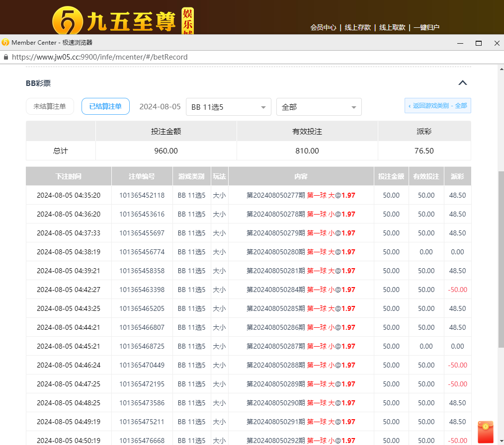Click the padlock icon in address bar
The height and width of the screenshot is (445, 504).
(6, 57)
